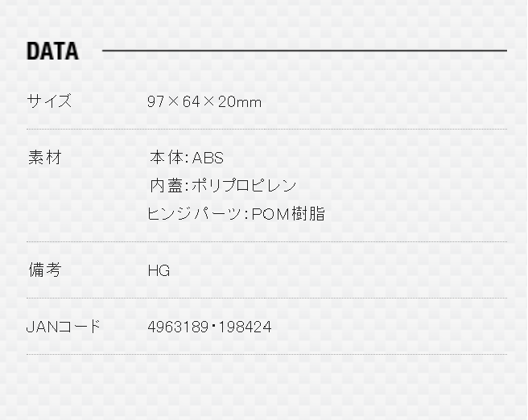Select the 素材 material label
The width and height of the screenshot is (528, 420).
coord(45,158)
